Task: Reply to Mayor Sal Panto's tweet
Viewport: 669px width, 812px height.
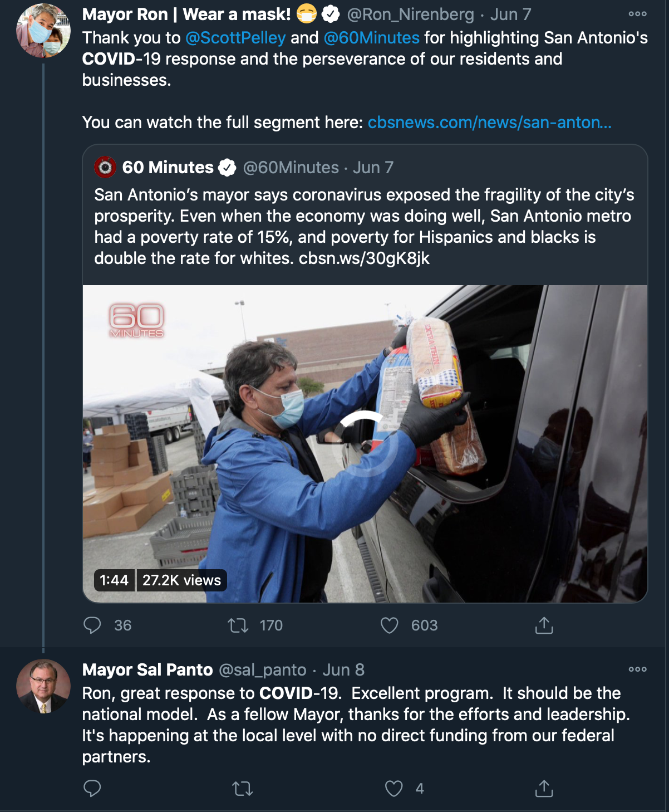Action: point(92,788)
